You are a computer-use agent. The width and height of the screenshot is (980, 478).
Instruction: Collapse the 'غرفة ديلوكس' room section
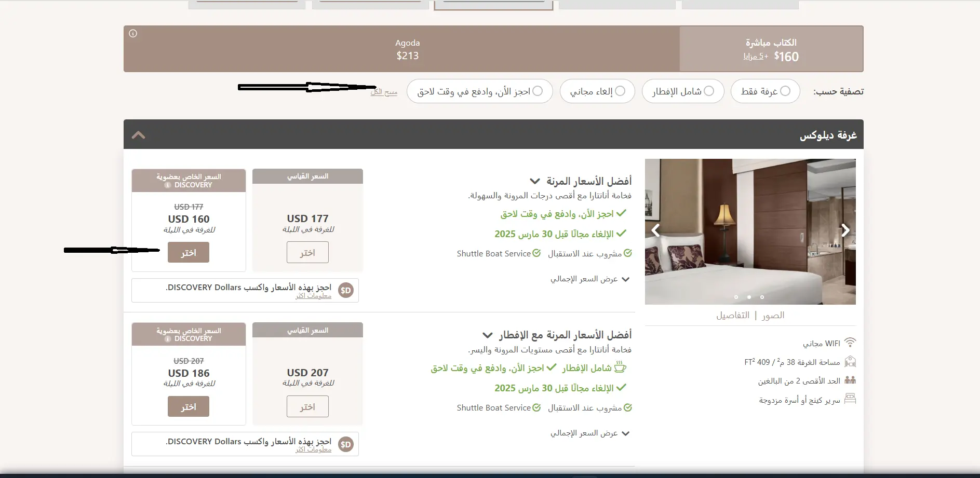[139, 135]
